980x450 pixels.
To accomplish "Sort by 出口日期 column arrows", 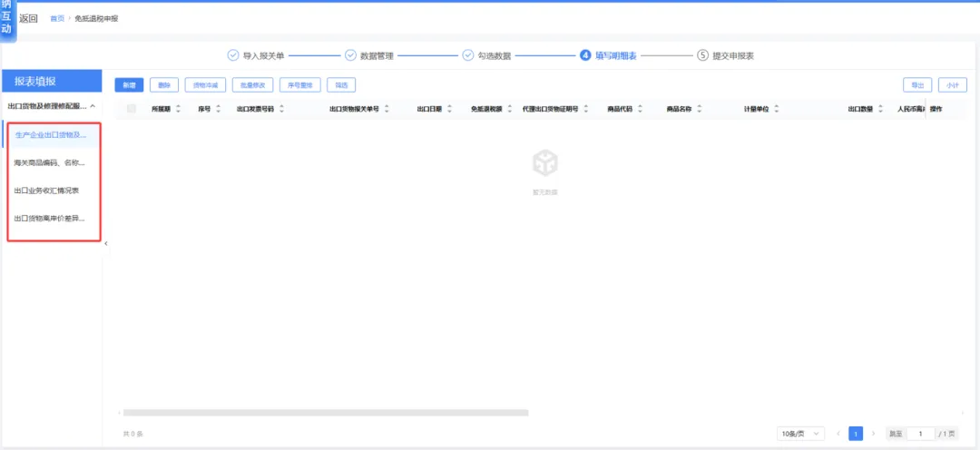I will point(449,109).
